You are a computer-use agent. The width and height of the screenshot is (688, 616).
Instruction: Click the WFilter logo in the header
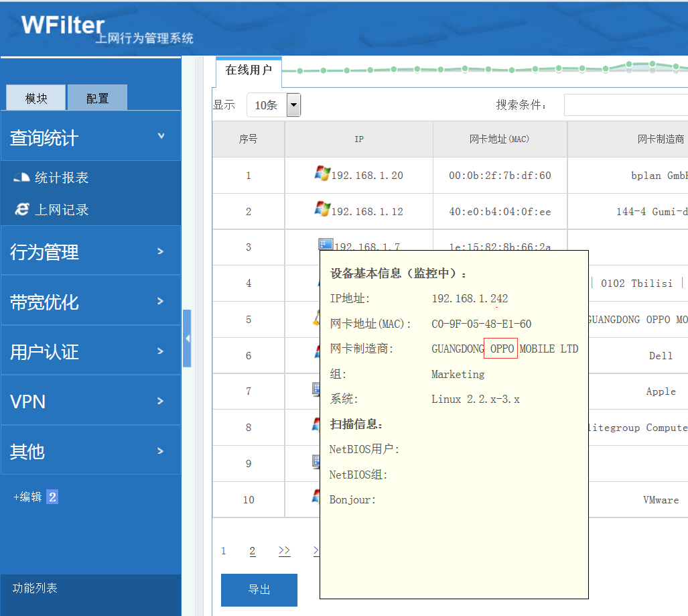click(x=63, y=25)
